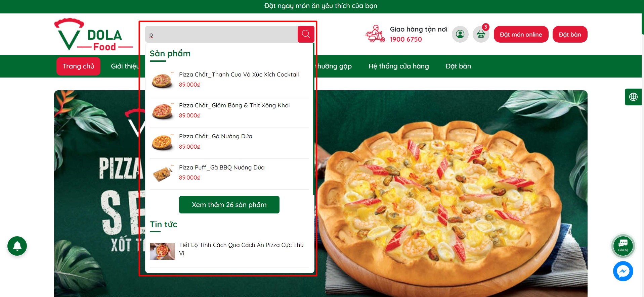Open Pizza Puff_Gà BBQ Nướng Dứa result

(222, 167)
